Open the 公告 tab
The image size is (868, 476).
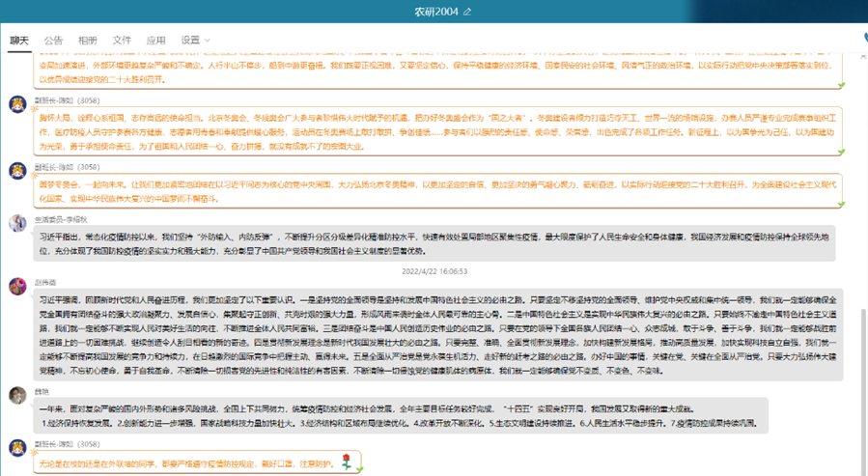point(53,41)
